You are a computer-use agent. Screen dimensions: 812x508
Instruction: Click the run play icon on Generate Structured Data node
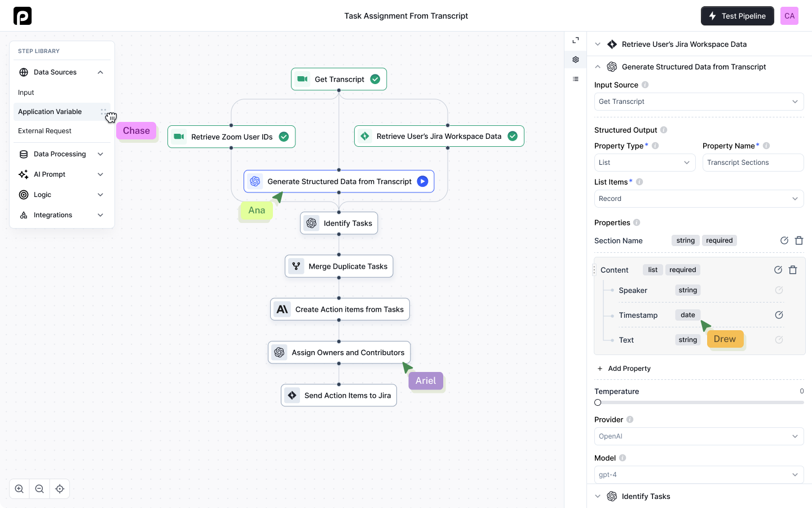click(x=422, y=181)
